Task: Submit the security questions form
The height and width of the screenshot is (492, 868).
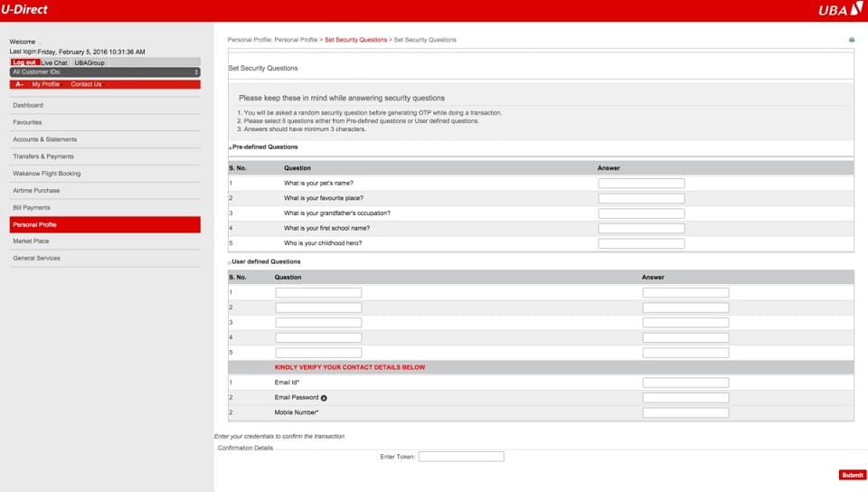Action: pyautogui.click(x=852, y=475)
